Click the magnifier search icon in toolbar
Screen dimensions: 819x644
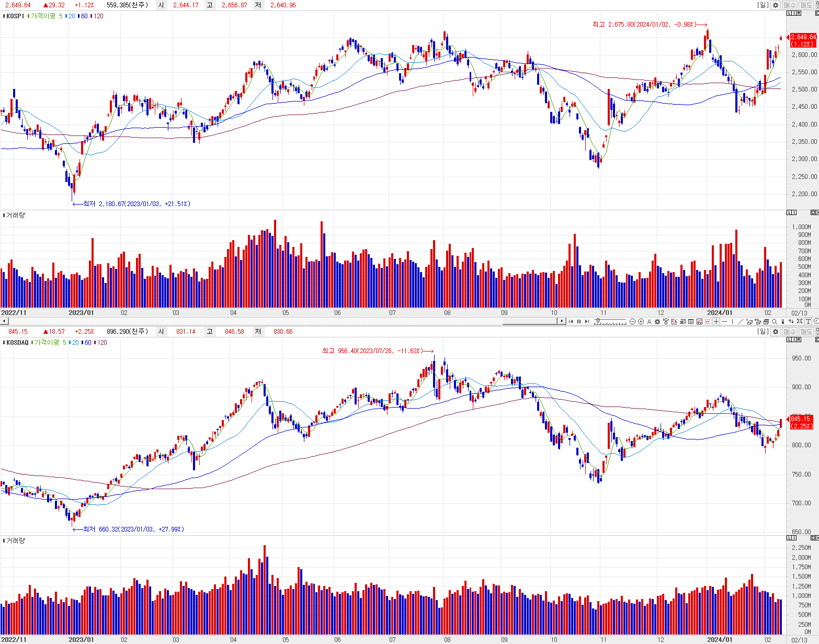[775, 321]
